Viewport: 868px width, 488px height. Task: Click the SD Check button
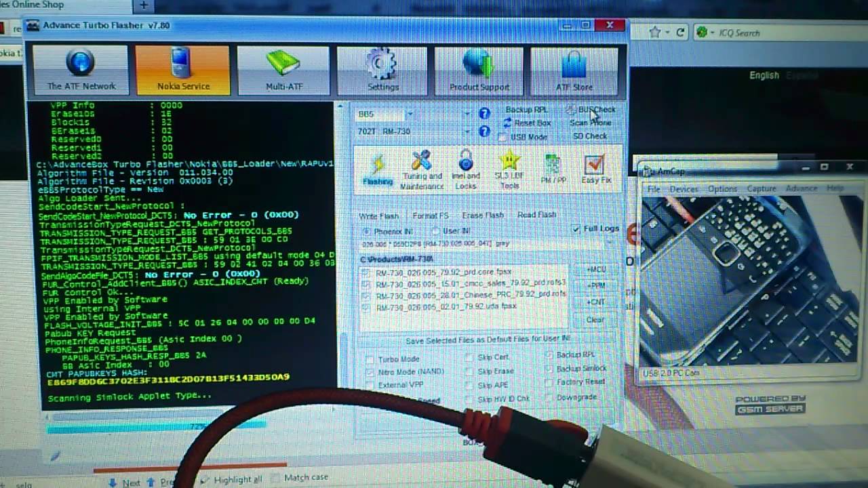point(590,136)
